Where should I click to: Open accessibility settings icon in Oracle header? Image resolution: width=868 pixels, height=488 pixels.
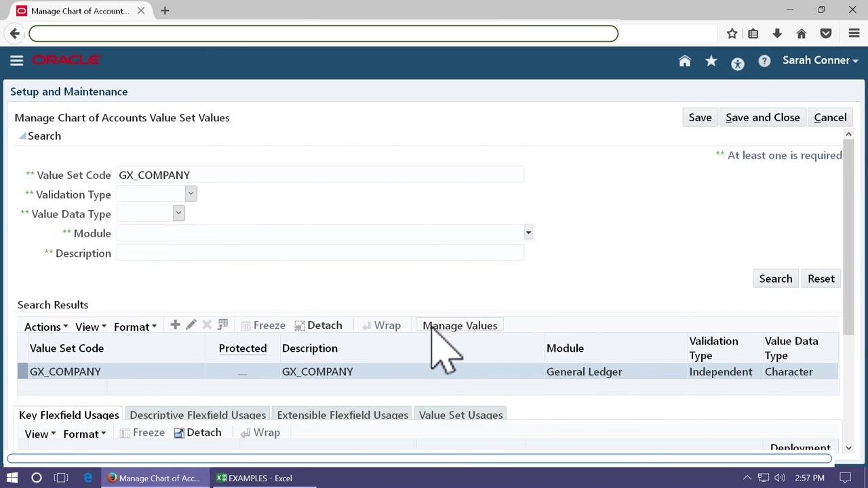point(738,64)
